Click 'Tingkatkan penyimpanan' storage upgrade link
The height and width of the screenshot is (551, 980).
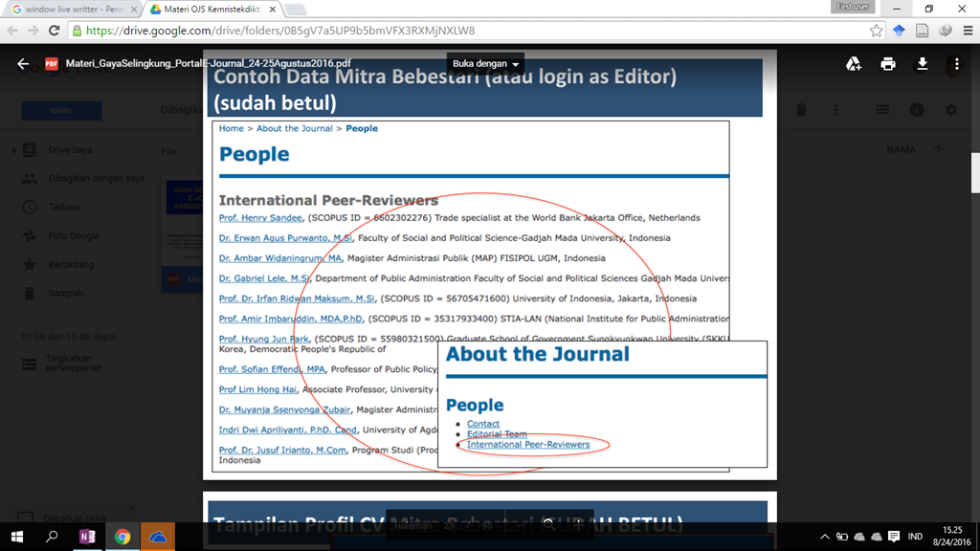[x=73, y=364]
